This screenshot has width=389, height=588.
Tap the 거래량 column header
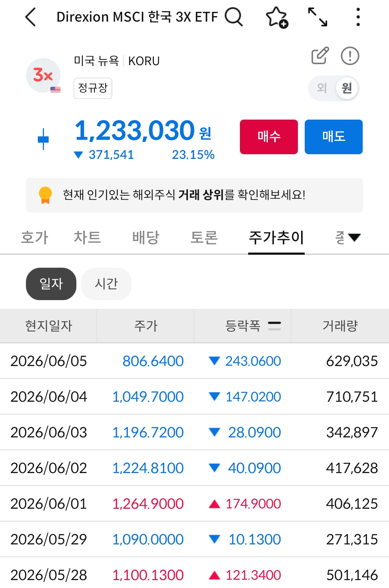(x=340, y=326)
